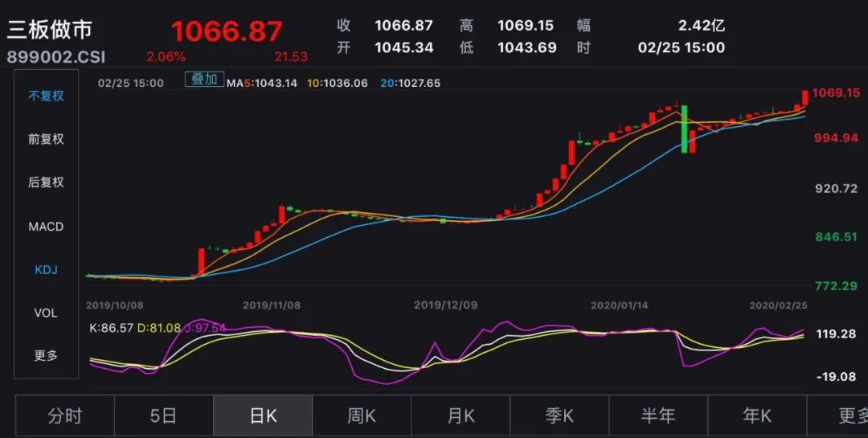Click the D:81.08 KDJ value

point(159,328)
